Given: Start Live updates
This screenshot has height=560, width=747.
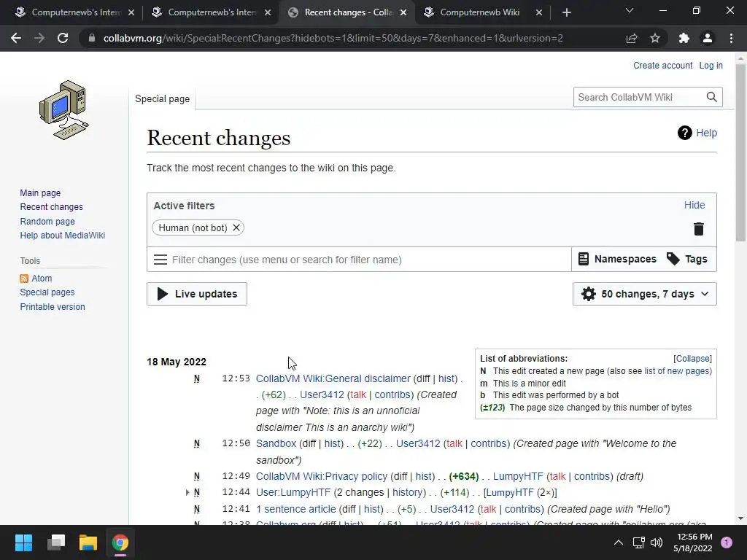Looking at the screenshot, I should tap(197, 294).
